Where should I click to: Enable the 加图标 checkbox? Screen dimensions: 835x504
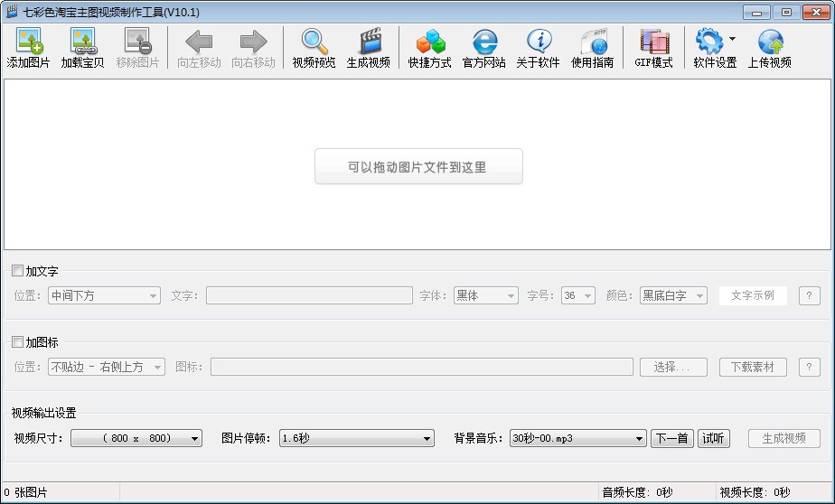(x=18, y=341)
